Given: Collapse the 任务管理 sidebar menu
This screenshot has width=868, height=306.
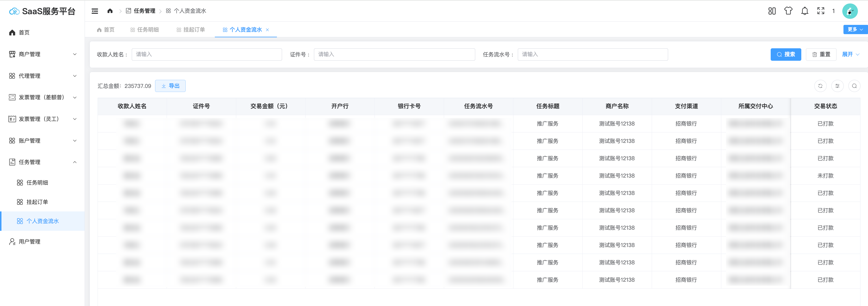Looking at the screenshot, I should tap(42, 162).
